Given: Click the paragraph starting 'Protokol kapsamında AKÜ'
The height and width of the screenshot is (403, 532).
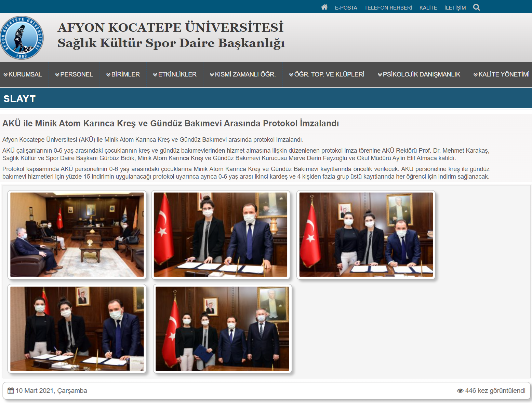Looking at the screenshot, I should (x=246, y=173).
